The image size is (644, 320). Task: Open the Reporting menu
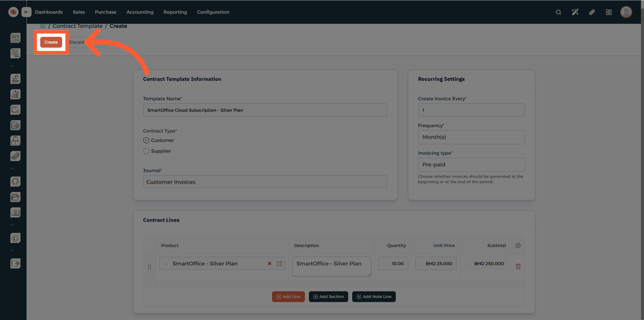pos(175,12)
